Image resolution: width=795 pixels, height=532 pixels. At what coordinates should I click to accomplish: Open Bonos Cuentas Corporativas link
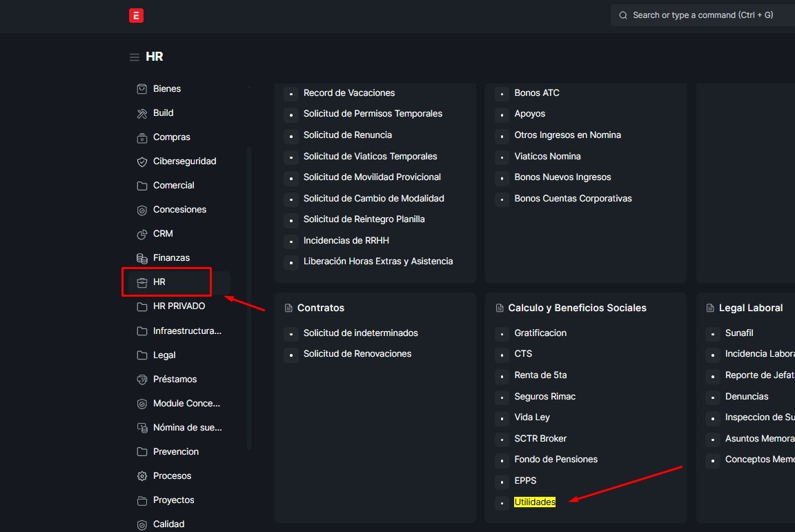tap(573, 199)
